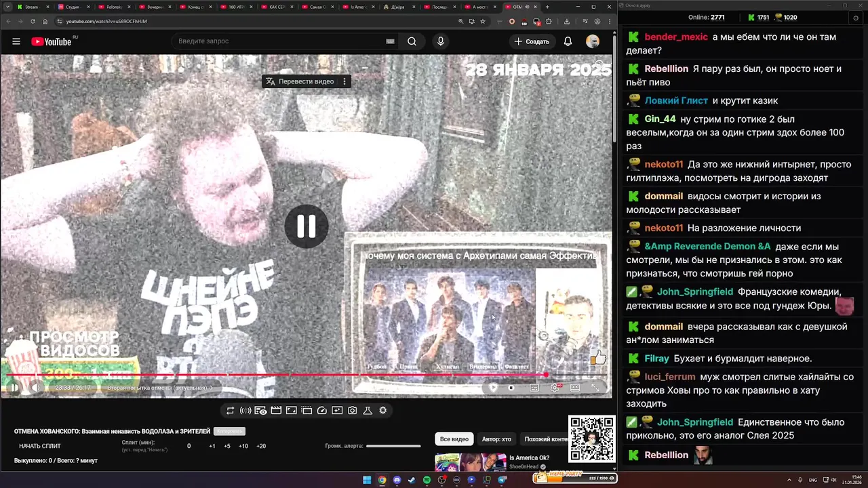This screenshot has width=868, height=488.
Task: Select the Все видео filter chip
Action: point(454,439)
